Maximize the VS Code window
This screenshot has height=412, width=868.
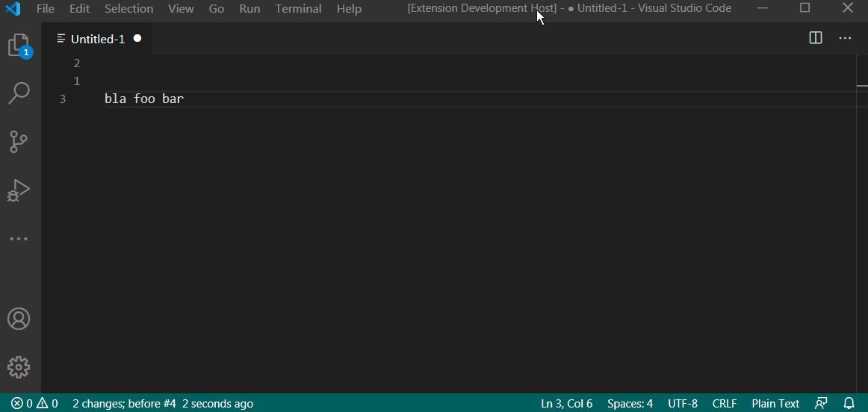pos(805,8)
